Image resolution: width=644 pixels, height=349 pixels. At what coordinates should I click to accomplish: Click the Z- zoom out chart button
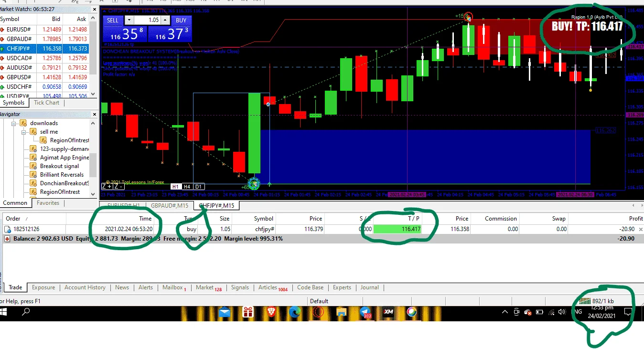[118, 187]
